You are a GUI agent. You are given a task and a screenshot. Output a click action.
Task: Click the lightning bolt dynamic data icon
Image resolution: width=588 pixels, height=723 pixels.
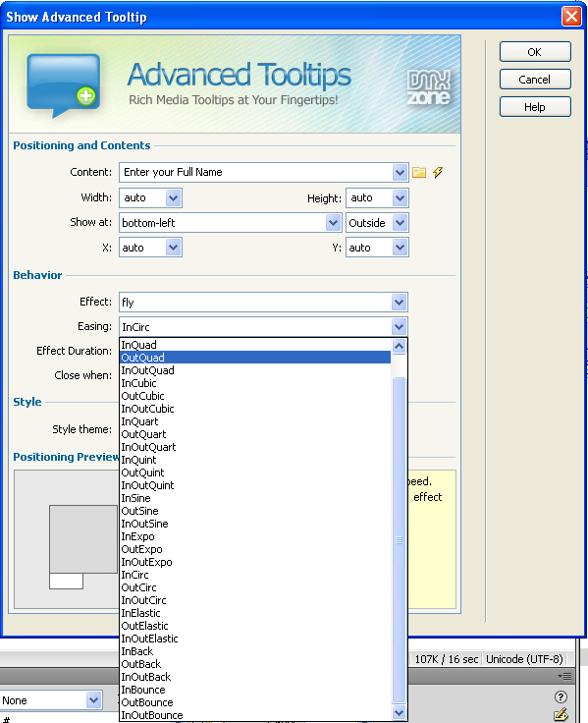point(438,173)
